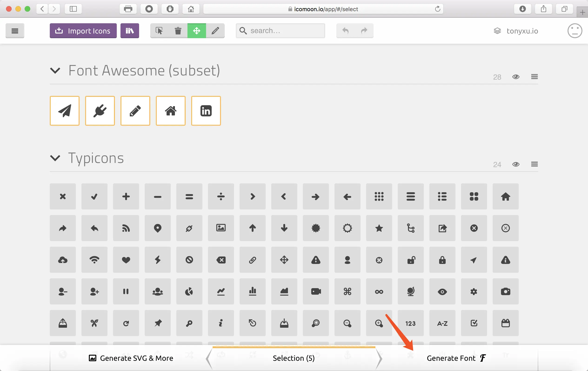
Task: Open the Typicons set options menu
Action: (534, 164)
